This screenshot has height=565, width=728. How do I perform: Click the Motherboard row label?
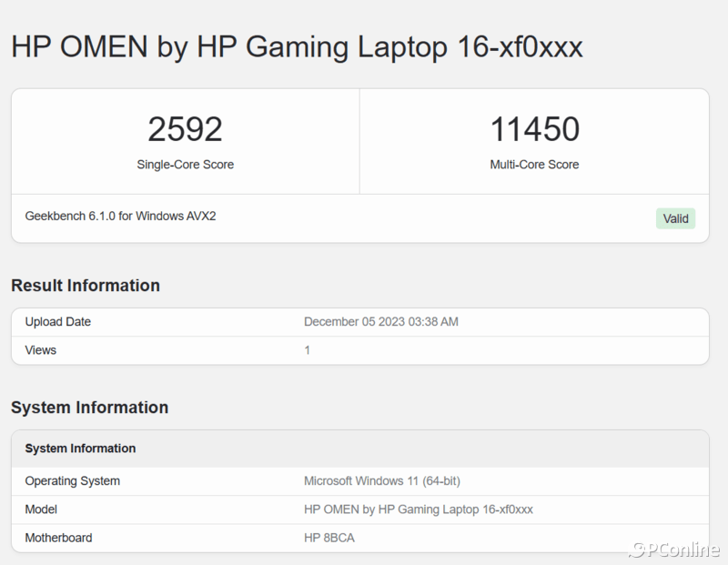tap(58, 538)
